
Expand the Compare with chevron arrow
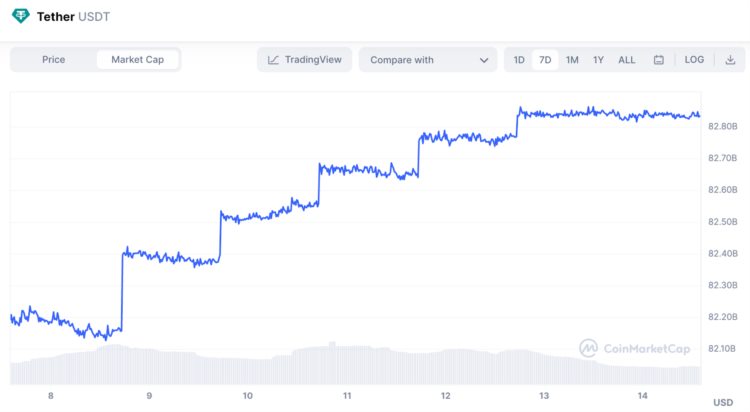coord(484,60)
